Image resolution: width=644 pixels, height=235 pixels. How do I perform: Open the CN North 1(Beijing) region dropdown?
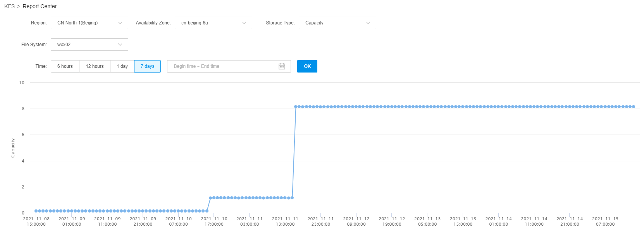click(90, 23)
